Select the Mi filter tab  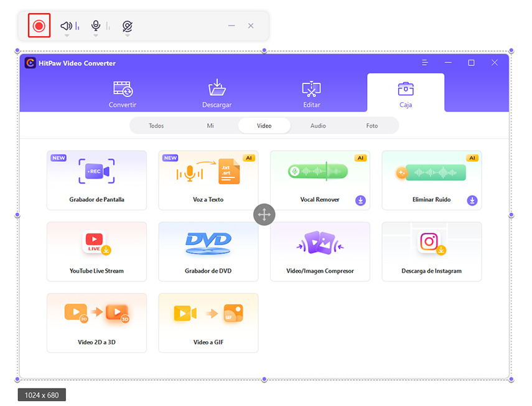point(210,126)
